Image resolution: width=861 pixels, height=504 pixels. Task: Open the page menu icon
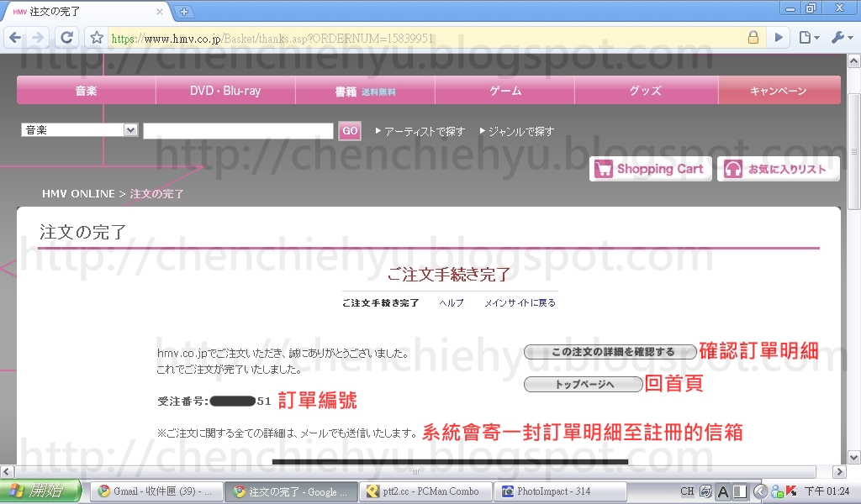809,37
